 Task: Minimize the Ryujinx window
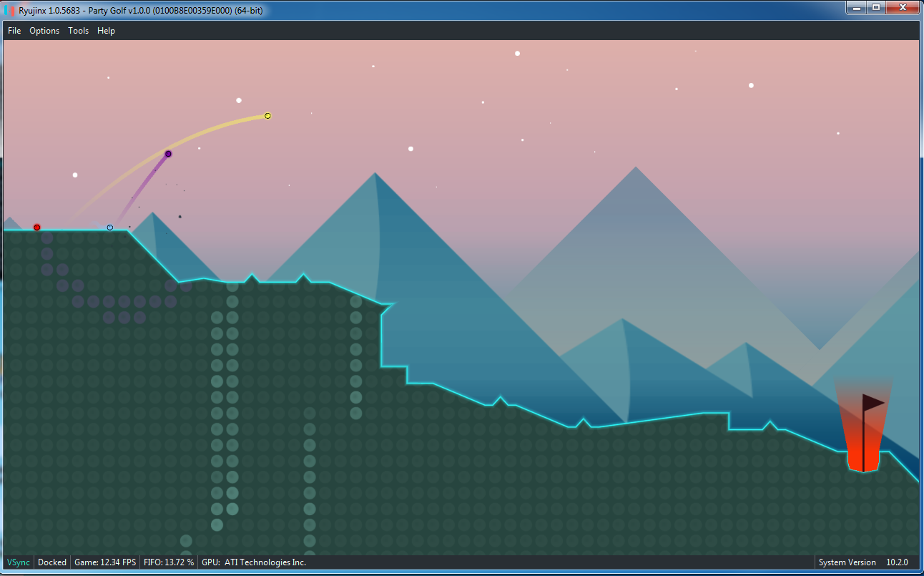point(856,7)
